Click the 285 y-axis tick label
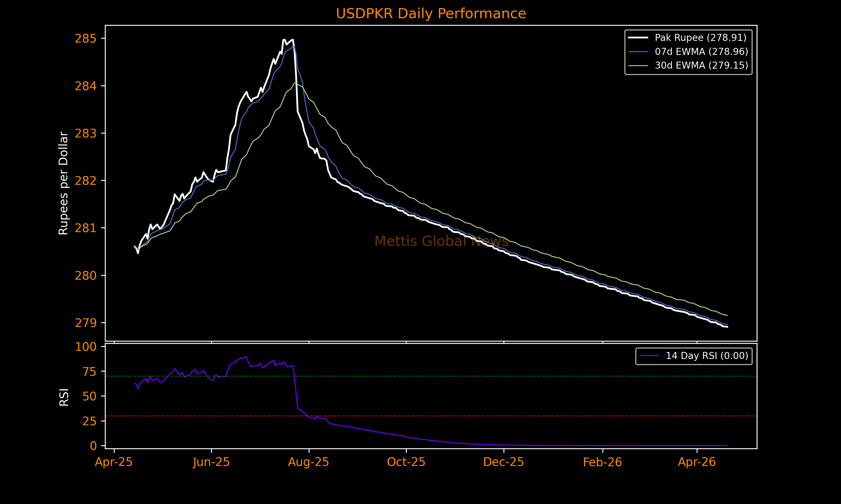Viewport: 841px width, 504px height. (85, 39)
